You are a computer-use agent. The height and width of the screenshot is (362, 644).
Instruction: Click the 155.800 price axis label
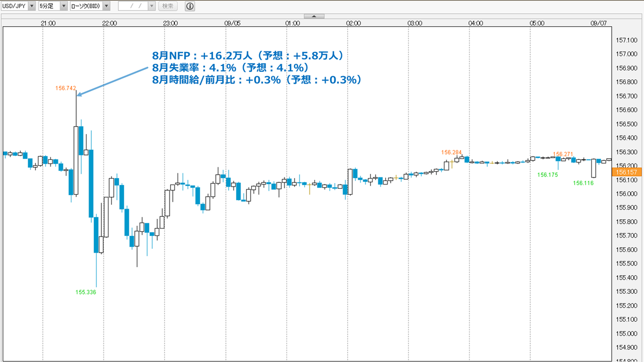pyautogui.click(x=626, y=221)
